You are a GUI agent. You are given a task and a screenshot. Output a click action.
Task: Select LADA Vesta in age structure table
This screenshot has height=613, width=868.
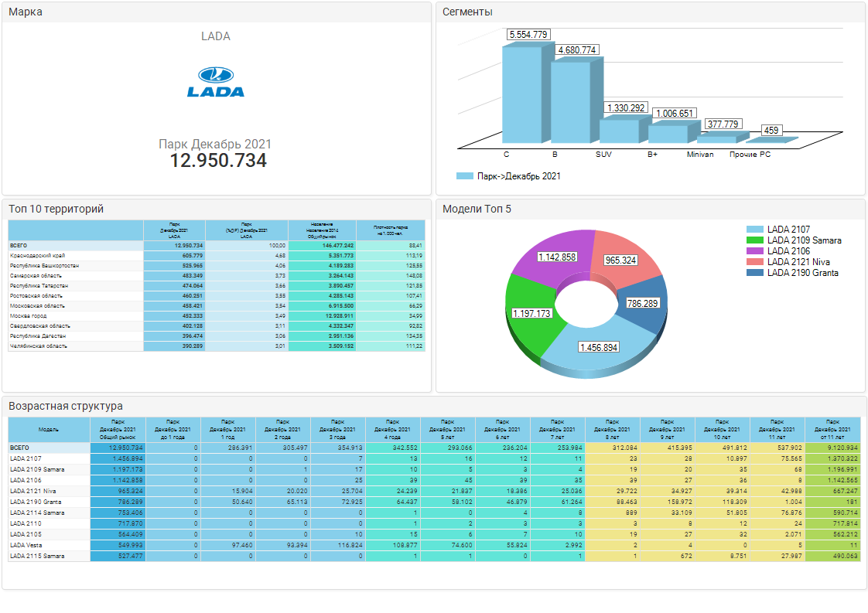tap(28, 545)
